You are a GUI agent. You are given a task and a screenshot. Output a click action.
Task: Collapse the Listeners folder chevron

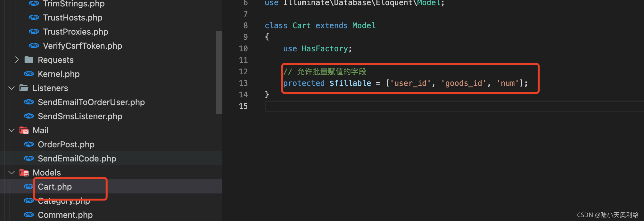[12, 88]
